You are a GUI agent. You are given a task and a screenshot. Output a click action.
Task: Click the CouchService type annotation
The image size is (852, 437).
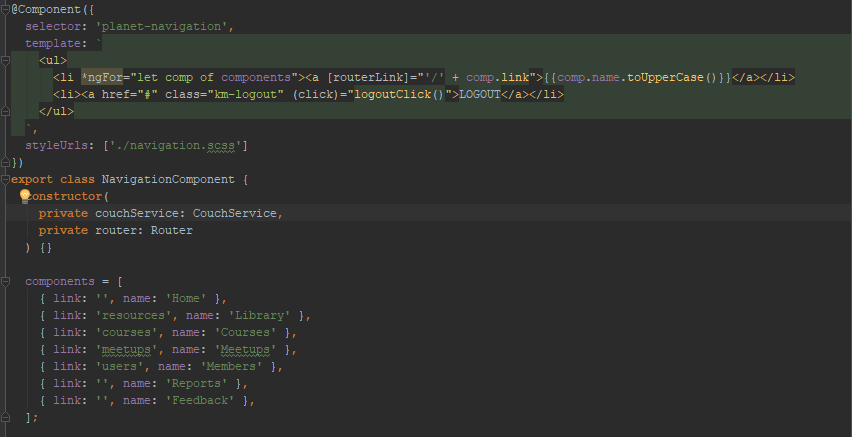point(235,213)
